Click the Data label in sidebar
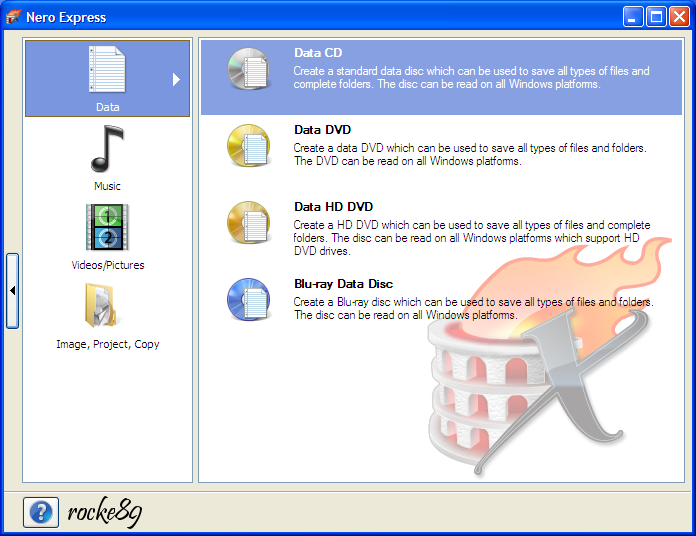The width and height of the screenshot is (696, 536). pyautogui.click(x=107, y=107)
